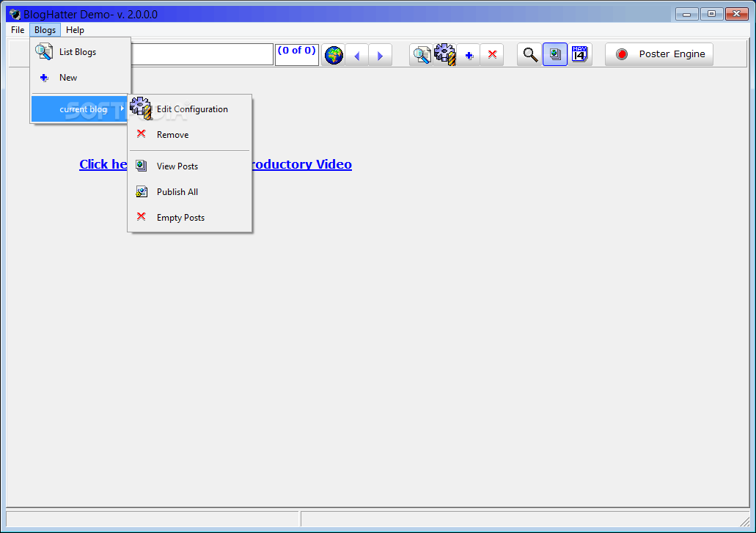Screen dimensions: 756x533
Task: Open blog configuration gear toolbar icon
Action: click(444, 54)
